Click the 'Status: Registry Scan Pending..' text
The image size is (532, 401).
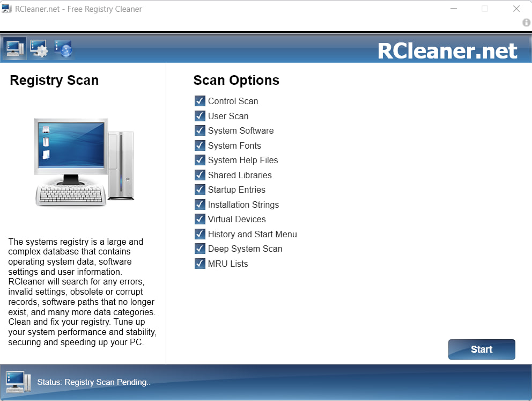tap(94, 382)
